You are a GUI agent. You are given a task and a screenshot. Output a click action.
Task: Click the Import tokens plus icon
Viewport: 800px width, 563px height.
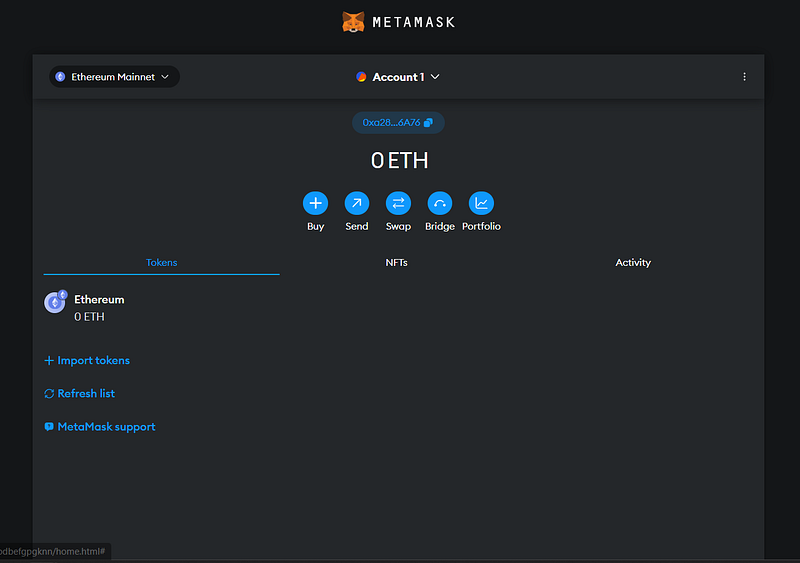tap(49, 360)
